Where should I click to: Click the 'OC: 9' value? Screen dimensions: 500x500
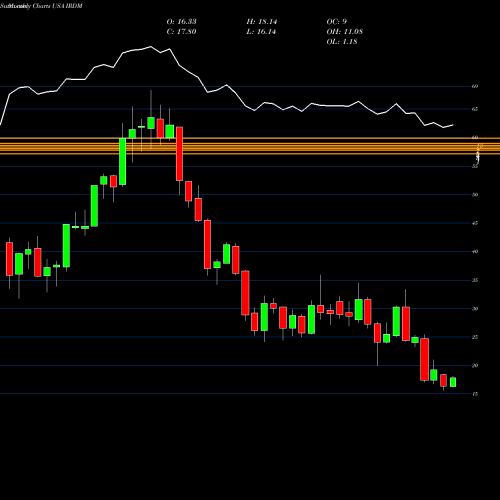click(x=337, y=22)
